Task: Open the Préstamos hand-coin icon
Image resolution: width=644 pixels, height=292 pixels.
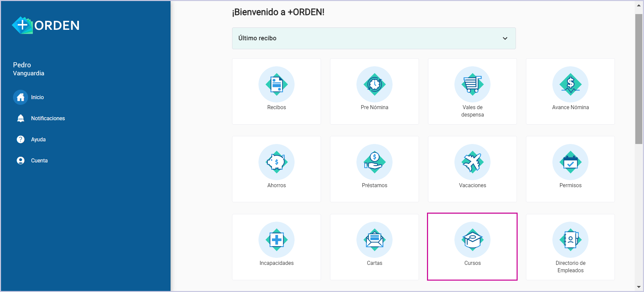Action: (374, 162)
